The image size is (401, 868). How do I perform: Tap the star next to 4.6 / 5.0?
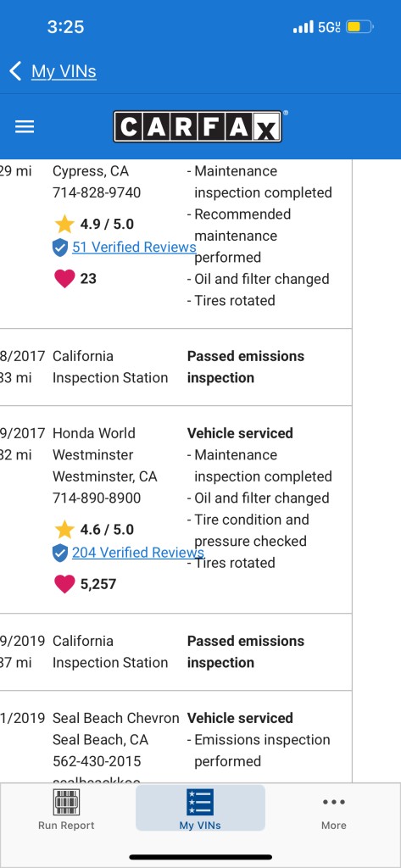click(x=64, y=530)
